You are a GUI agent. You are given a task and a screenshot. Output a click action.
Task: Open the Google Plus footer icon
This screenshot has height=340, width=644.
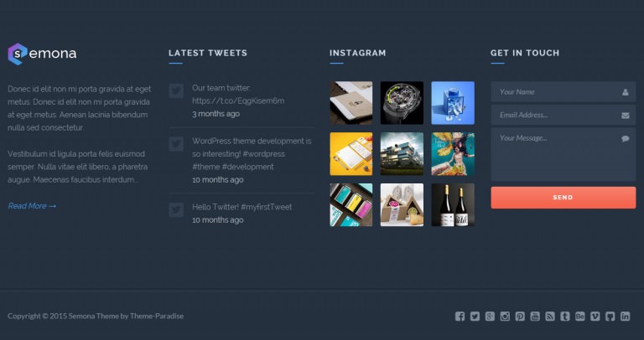point(490,317)
